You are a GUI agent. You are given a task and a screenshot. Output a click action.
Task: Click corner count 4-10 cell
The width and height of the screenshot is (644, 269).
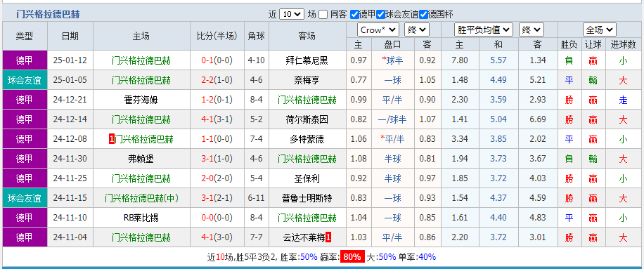point(257,60)
